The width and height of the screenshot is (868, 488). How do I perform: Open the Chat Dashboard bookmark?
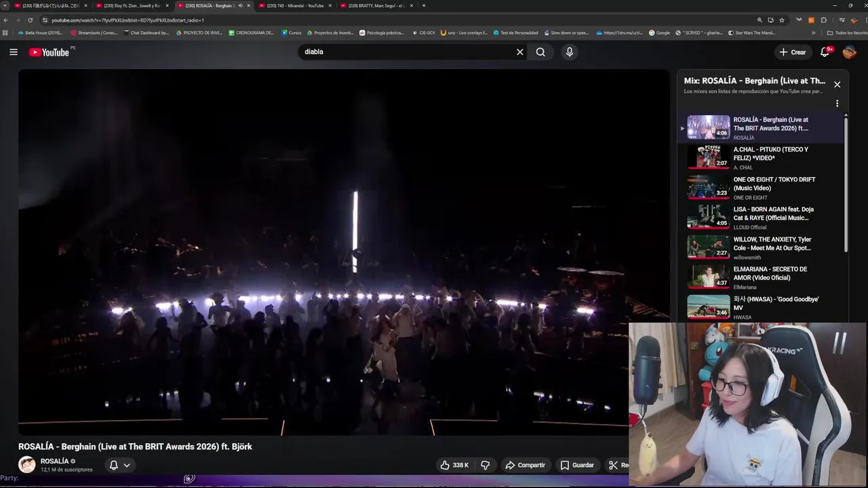point(146,33)
